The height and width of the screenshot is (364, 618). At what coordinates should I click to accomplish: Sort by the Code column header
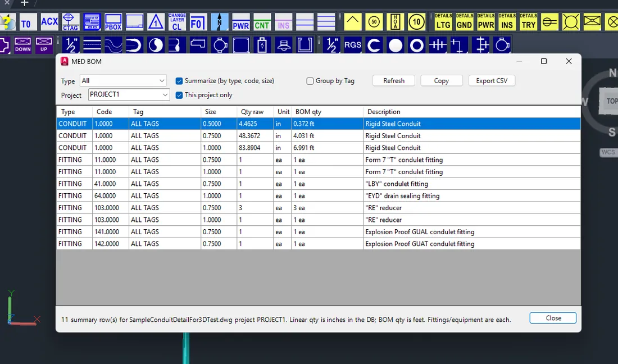pyautogui.click(x=110, y=111)
